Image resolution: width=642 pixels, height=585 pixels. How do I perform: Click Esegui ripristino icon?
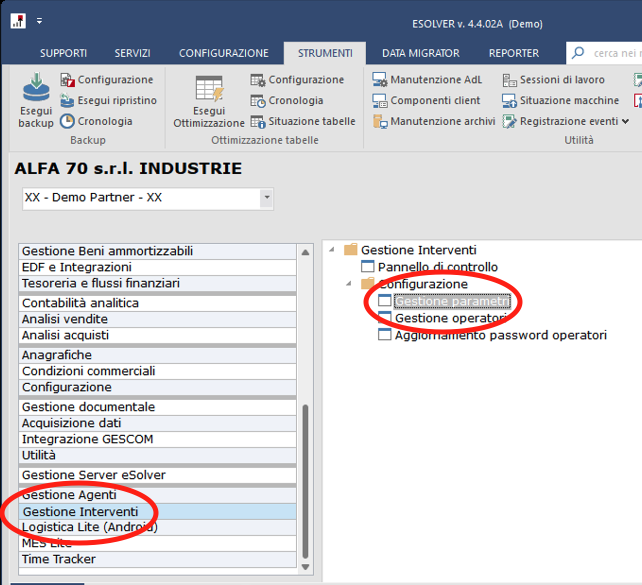click(108, 100)
